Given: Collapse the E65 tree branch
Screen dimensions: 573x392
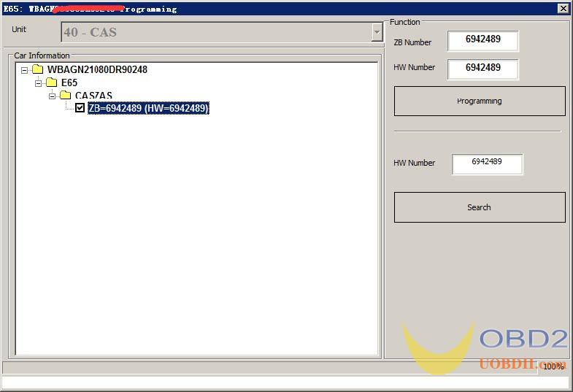Looking at the screenshot, I should [x=39, y=83].
